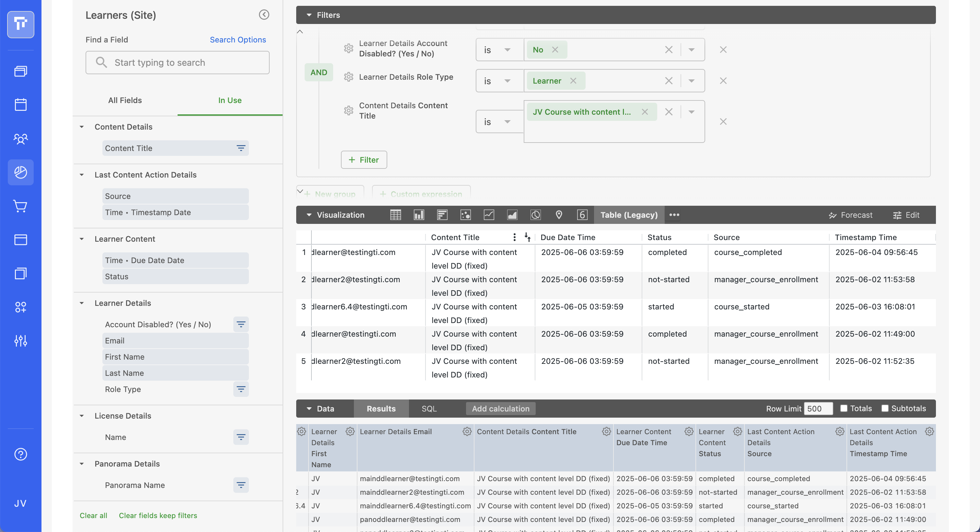Open Content Title column options dots

(x=514, y=237)
